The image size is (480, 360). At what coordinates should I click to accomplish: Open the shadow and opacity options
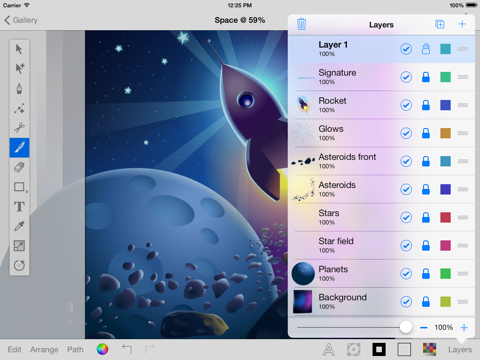pyautogui.click(x=354, y=349)
